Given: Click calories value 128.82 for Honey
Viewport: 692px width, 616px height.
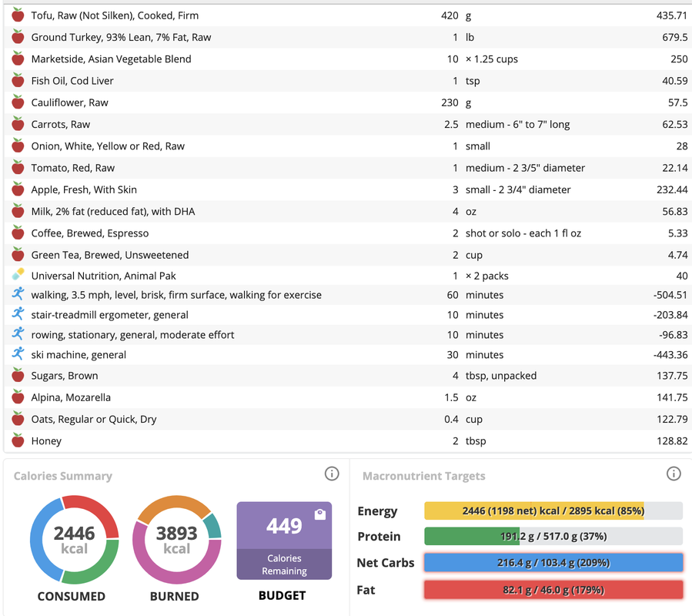Looking at the screenshot, I should [x=672, y=440].
